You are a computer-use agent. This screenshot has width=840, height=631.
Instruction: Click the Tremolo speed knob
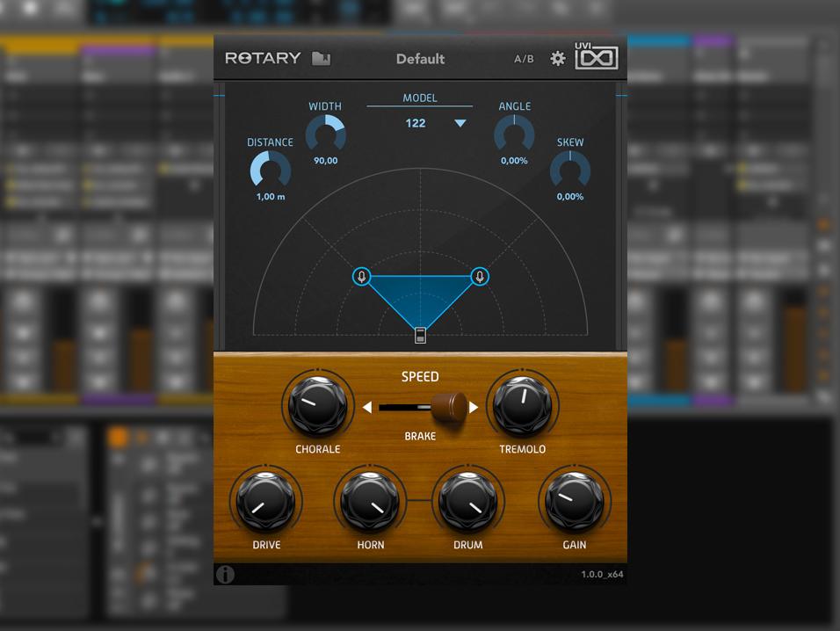click(x=523, y=405)
